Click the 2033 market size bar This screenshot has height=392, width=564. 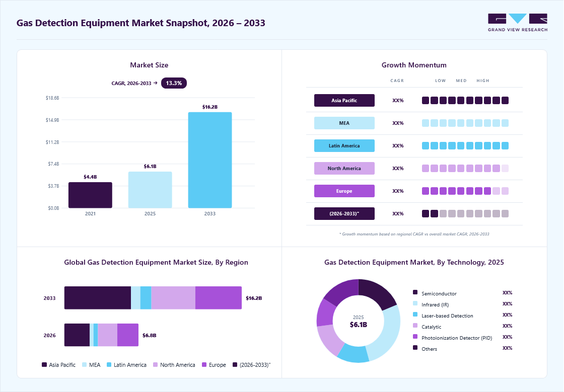click(x=210, y=160)
